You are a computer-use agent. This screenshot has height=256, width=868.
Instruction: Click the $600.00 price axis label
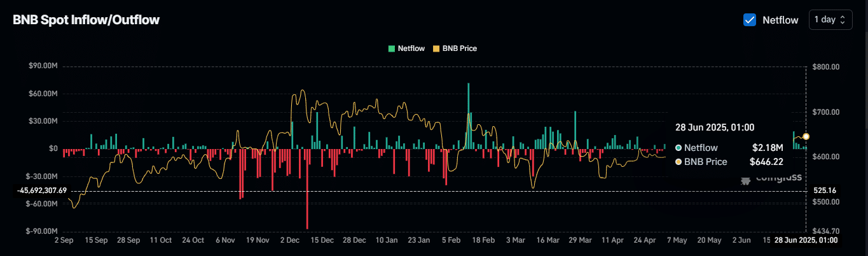pos(827,157)
